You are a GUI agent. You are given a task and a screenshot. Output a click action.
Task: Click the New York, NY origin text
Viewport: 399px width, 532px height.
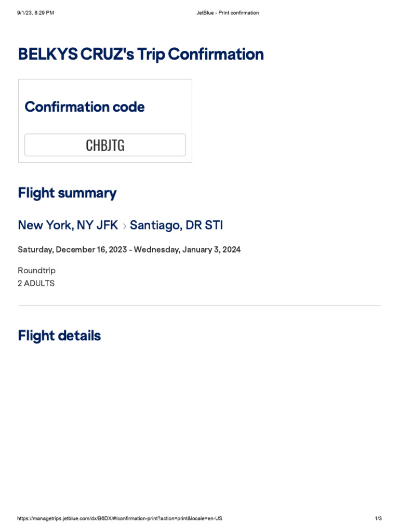click(55, 225)
